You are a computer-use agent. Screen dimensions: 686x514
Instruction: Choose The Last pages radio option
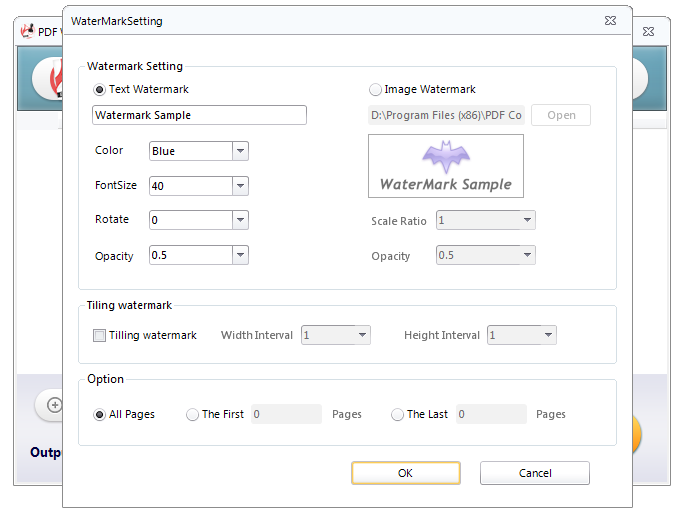tap(398, 414)
